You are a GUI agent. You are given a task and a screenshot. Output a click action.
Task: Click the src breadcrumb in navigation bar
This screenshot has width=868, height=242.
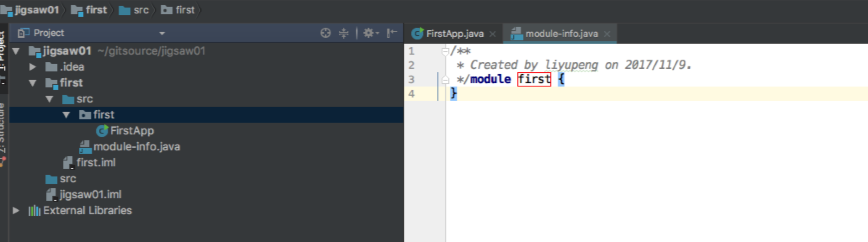(134, 10)
